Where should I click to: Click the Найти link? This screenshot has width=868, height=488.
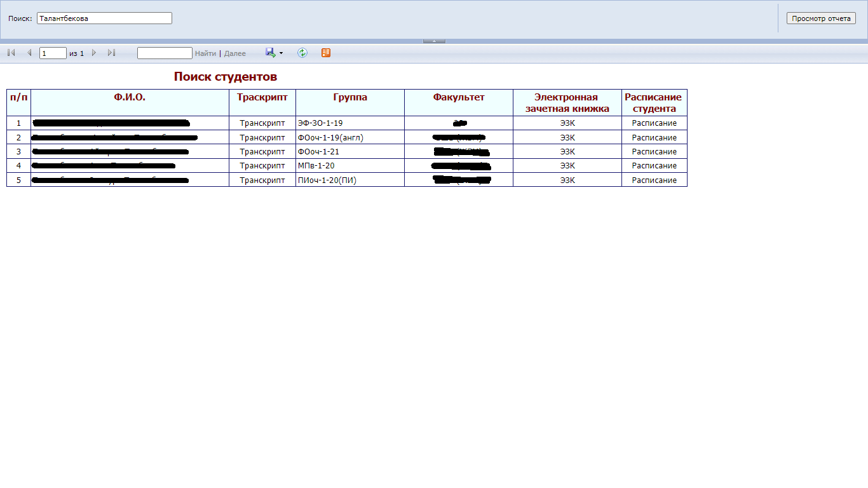205,53
